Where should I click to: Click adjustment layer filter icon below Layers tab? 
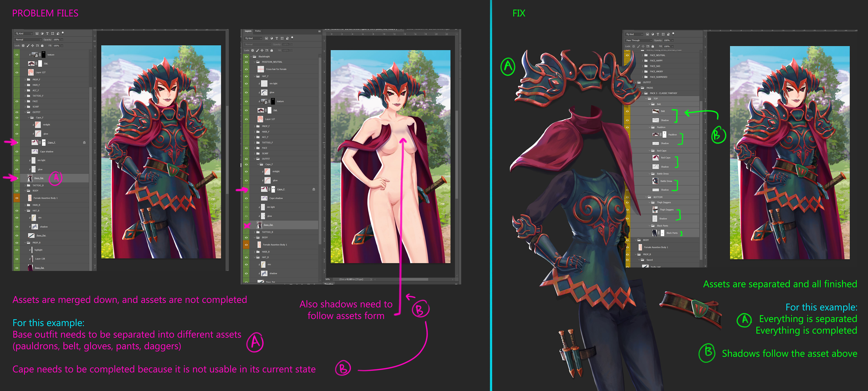(x=271, y=38)
